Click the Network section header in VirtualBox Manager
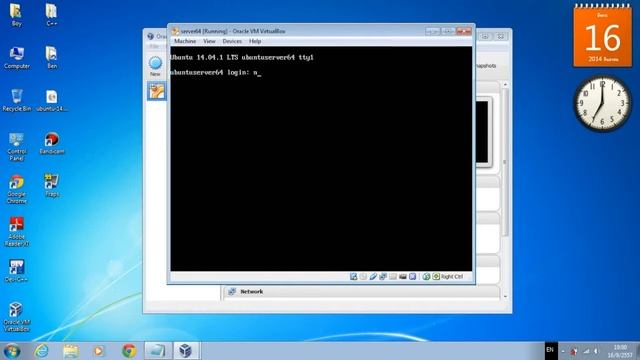The width and height of the screenshot is (640, 360). point(361,291)
